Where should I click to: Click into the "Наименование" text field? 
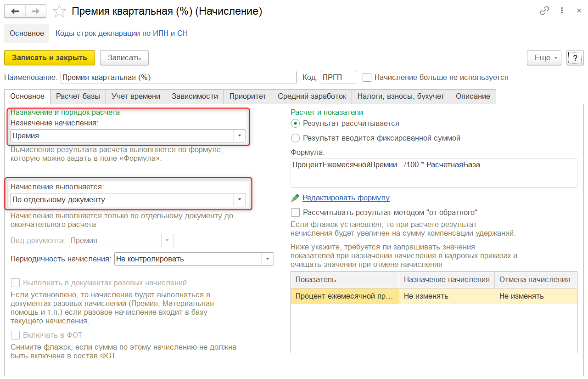pos(178,78)
